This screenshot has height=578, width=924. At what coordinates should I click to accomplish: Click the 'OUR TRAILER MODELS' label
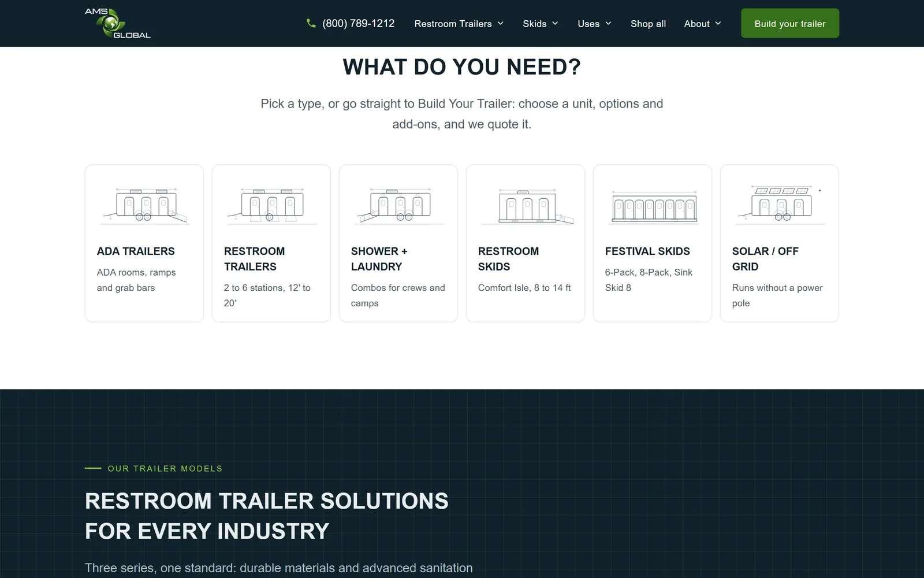165,469
